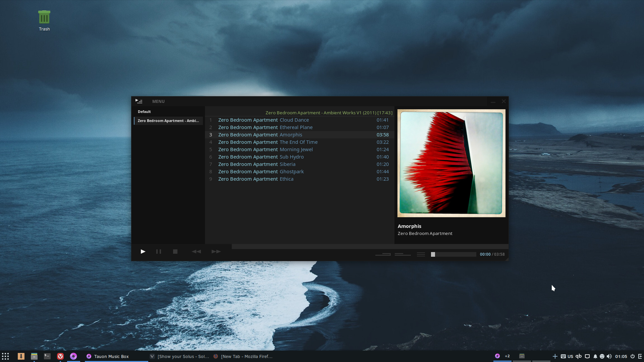Select track 2 Ethereal Plane

pos(300,127)
